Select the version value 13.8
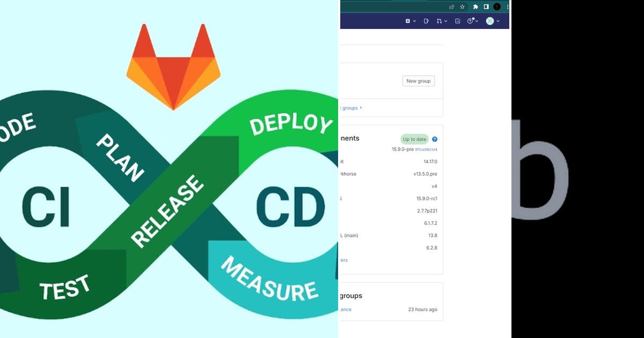Viewport: 644px width, 338px height. coord(433,236)
